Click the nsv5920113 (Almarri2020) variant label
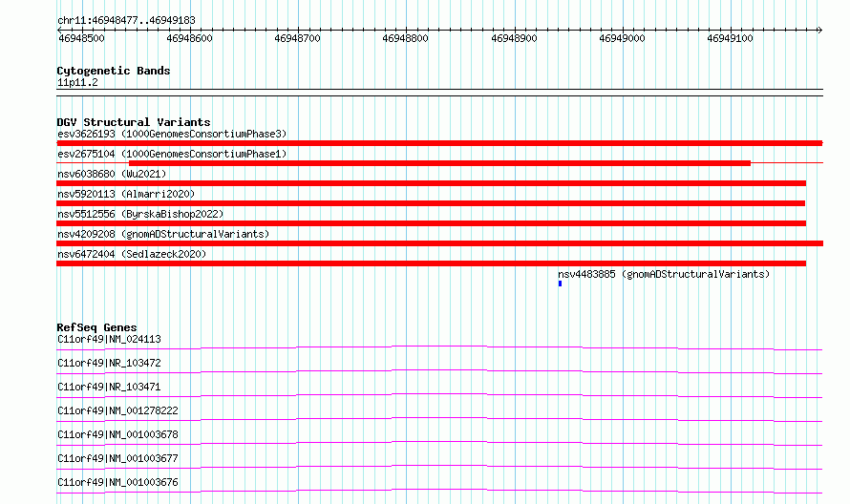Viewport: 850px width, 504px height. [x=126, y=194]
